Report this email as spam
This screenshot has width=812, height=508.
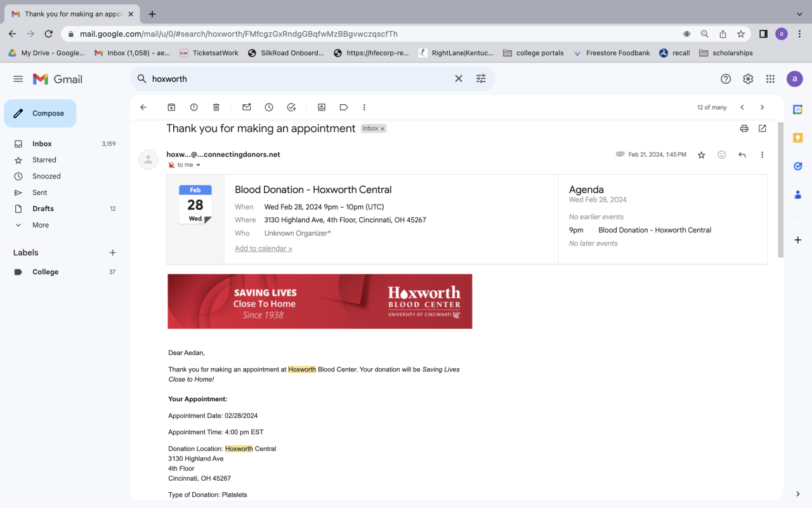[194, 107]
